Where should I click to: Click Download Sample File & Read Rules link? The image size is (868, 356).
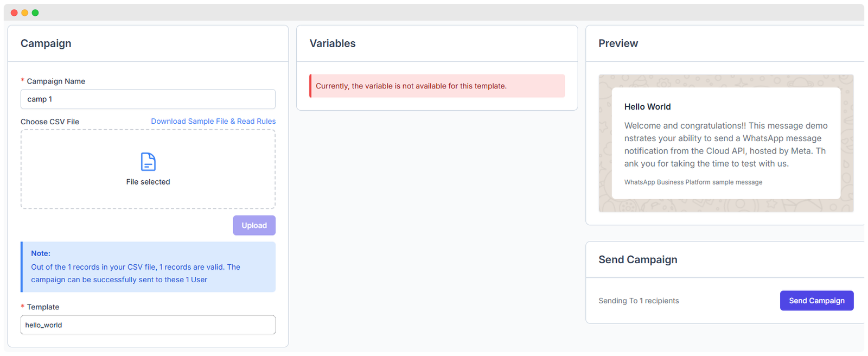tap(213, 121)
